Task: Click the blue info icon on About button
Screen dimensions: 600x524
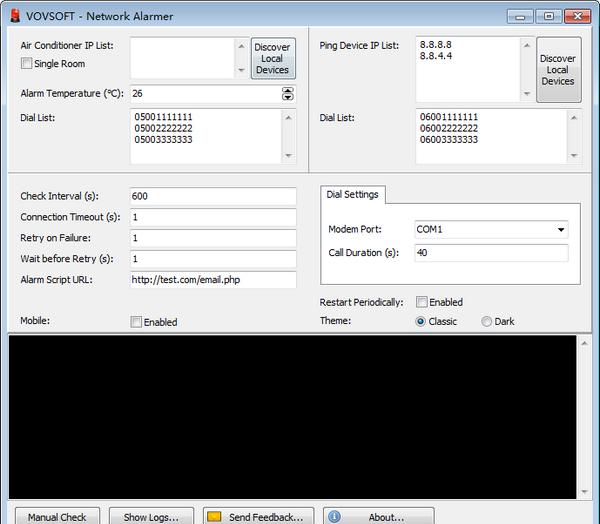Action: click(x=334, y=517)
